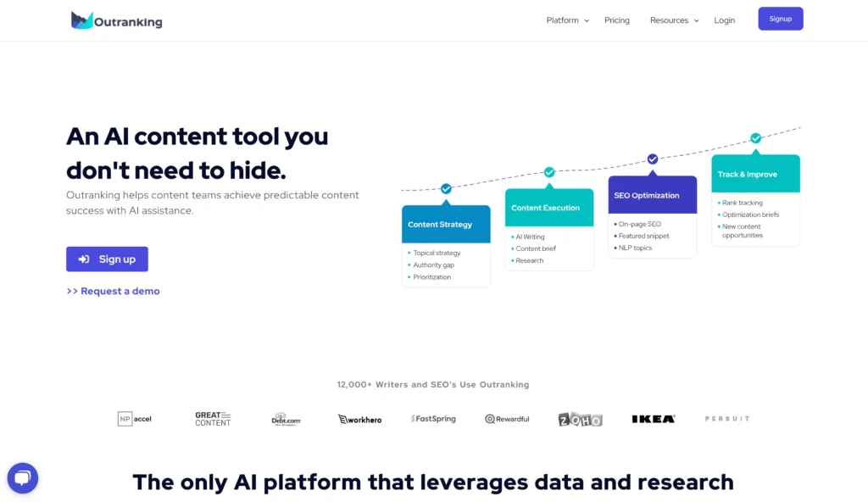
Task: Click the IKEA logo
Action: point(654,419)
